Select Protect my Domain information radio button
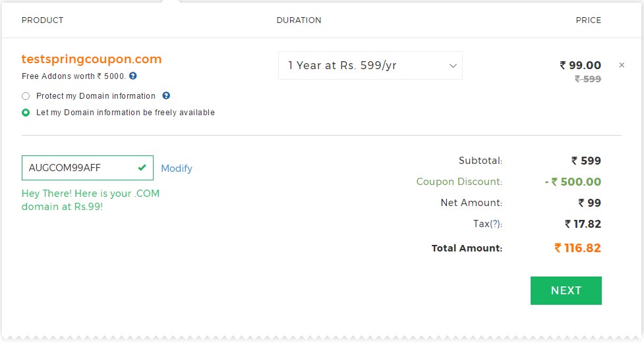Image resolution: width=644 pixels, height=343 pixels. coord(26,96)
